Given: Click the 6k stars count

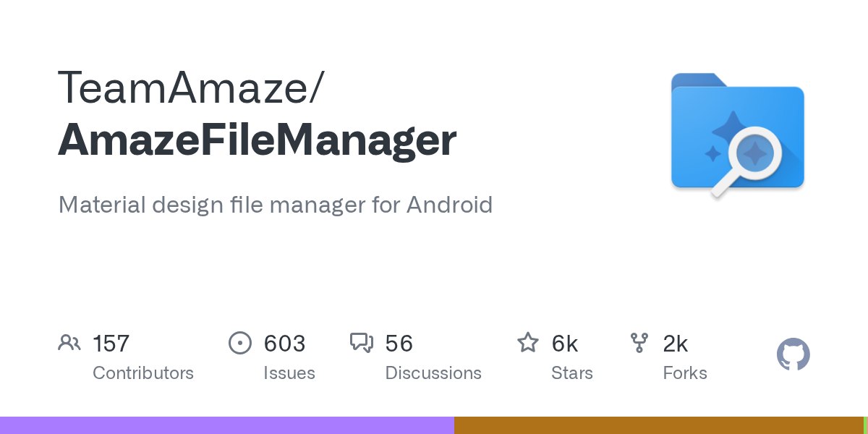Looking at the screenshot, I should click(x=565, y=344).
